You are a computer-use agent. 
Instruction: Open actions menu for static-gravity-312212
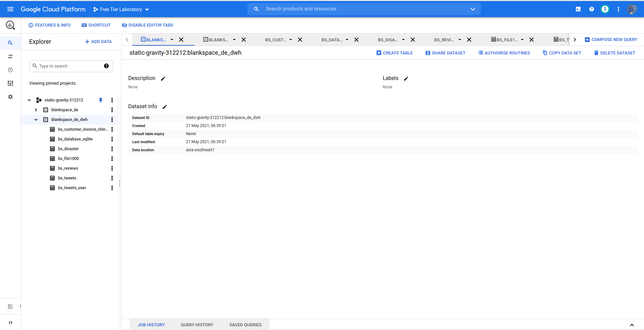pos(112,100)
